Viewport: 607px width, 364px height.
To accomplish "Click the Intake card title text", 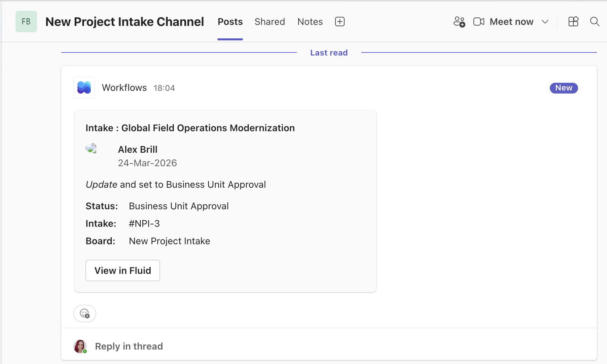I will [x=190, y=128].
